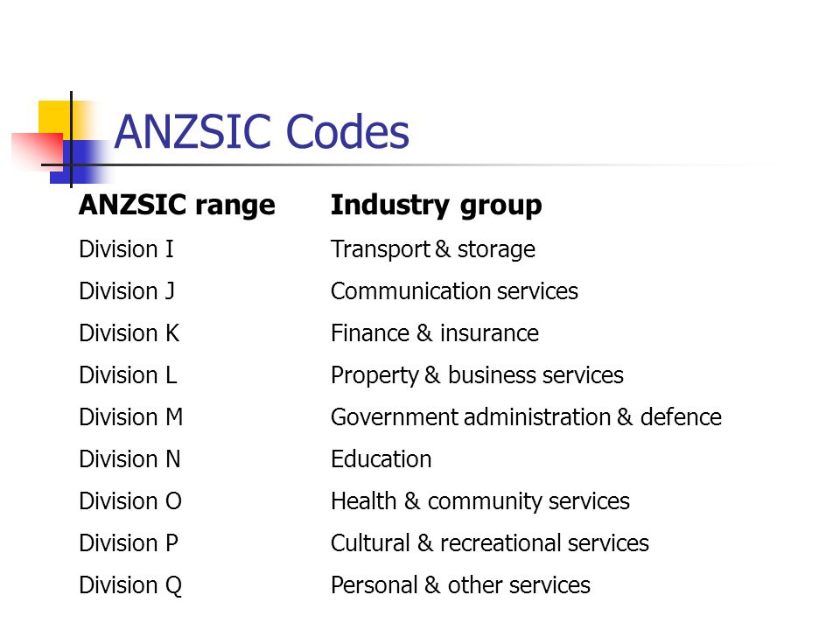Click Finance & insurance text
Screen dimensions: 840x630
[x=435, y=333]
